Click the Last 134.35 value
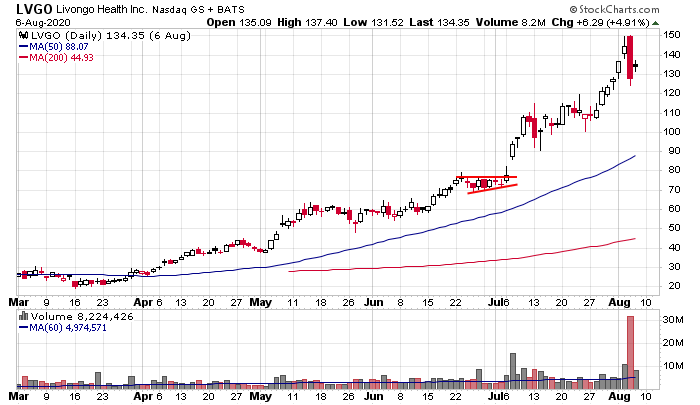The width and height of the screenshot is (700, 405). click(439, 22)
